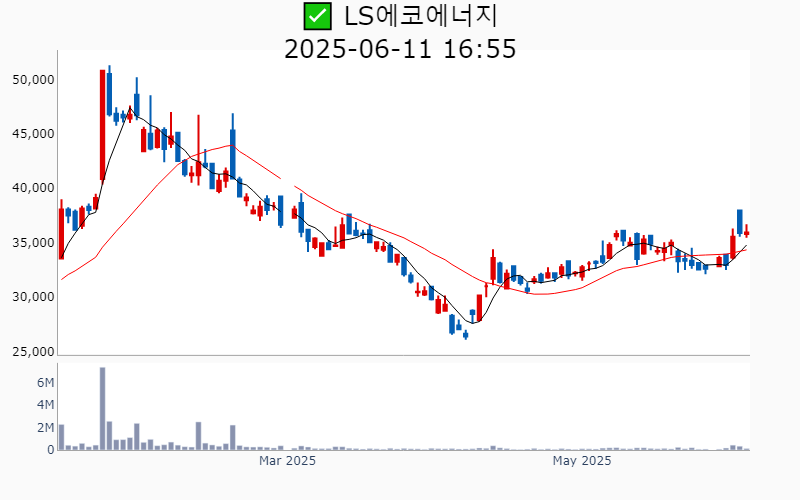
Task: Click the tallest volume bar above 6M
Action: point(103,409)
